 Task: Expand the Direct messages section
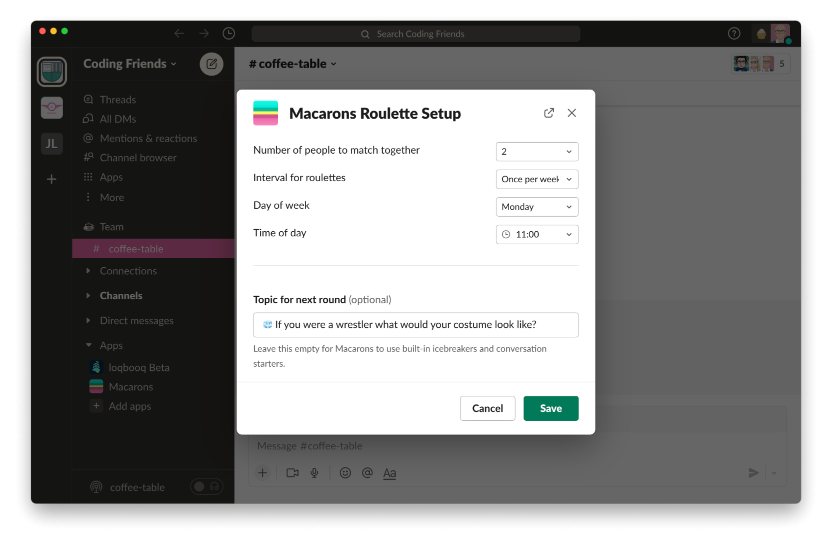(x=88, y=321)
